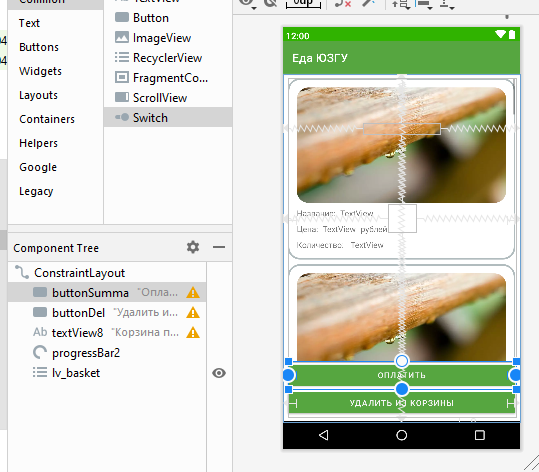Open the Pack dropdown in toolbar
Screen dimensions: 539x472
click(401, 3)
